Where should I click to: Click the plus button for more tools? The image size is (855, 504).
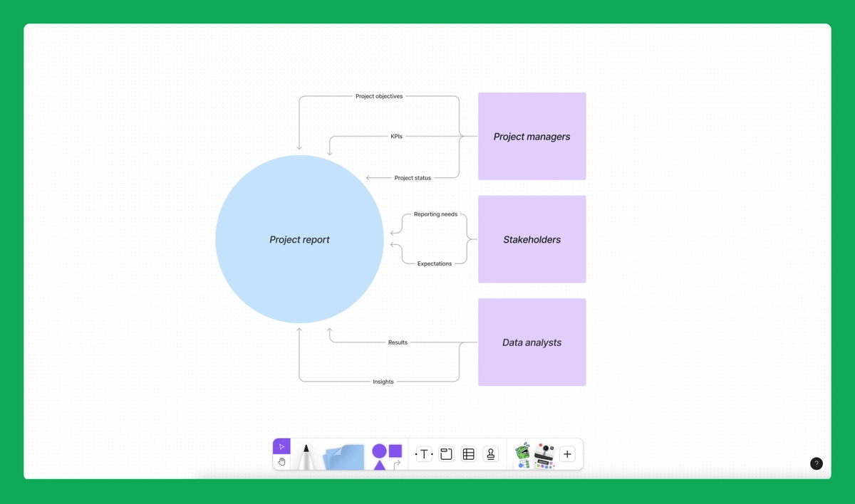point(567,453)
